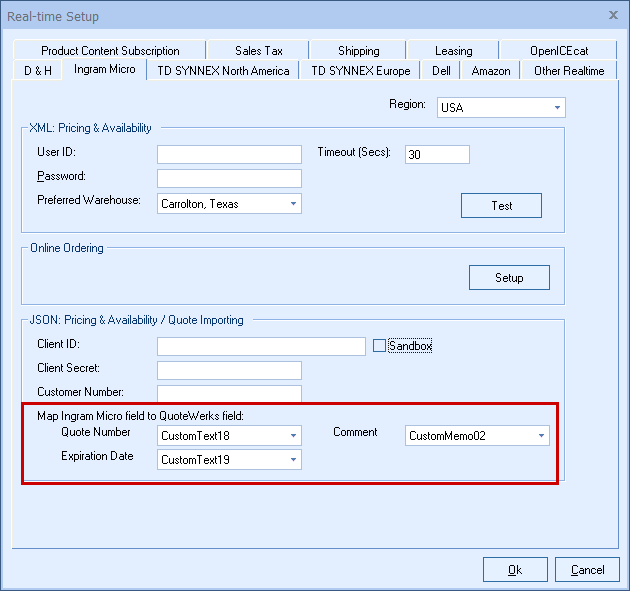Click the Password input field
Image resolution: width=630 pixels, height=591 pixels.
tap(229, 178)
